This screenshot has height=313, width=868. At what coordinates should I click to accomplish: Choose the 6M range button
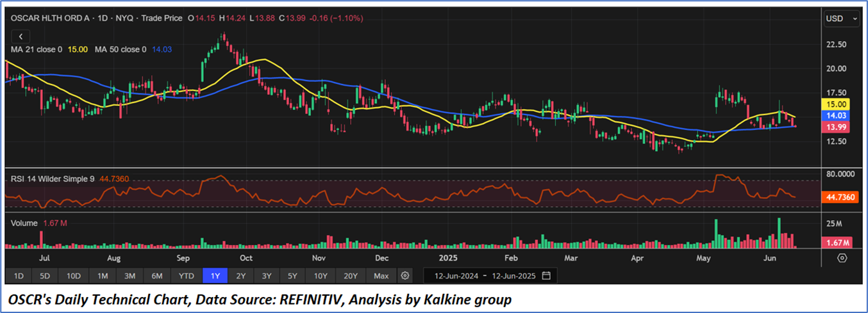pos(157,276)
